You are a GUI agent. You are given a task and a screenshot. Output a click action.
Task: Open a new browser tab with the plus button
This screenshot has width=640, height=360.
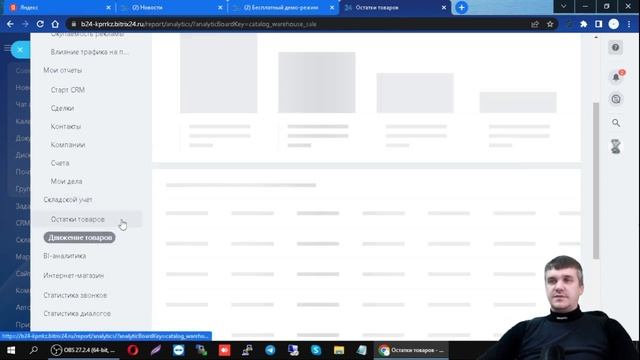tap(461, 7)
